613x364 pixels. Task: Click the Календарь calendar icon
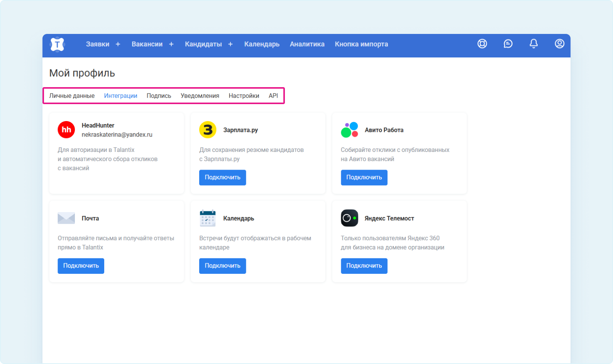point(208,218)
